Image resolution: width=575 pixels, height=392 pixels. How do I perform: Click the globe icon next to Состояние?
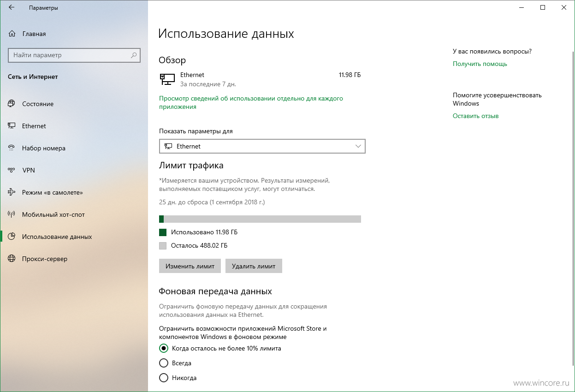[x=12, y=104]
